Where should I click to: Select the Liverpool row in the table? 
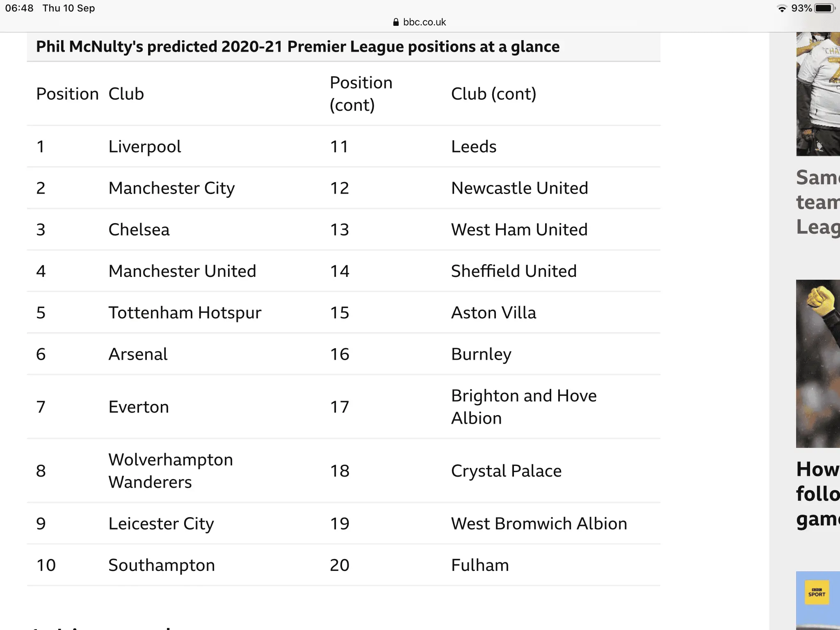tap(144, 146)
